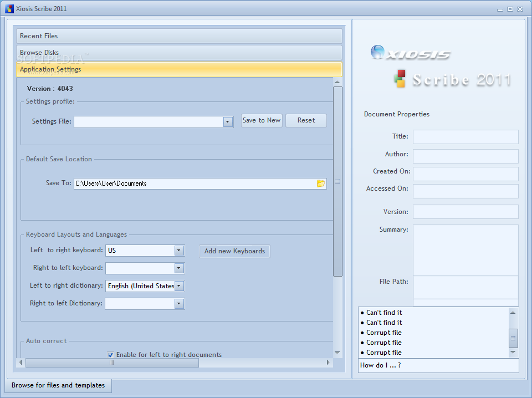Open the Left to right keyboard dropdown
This screenshot has width=532, height=398.
point(179,251)
